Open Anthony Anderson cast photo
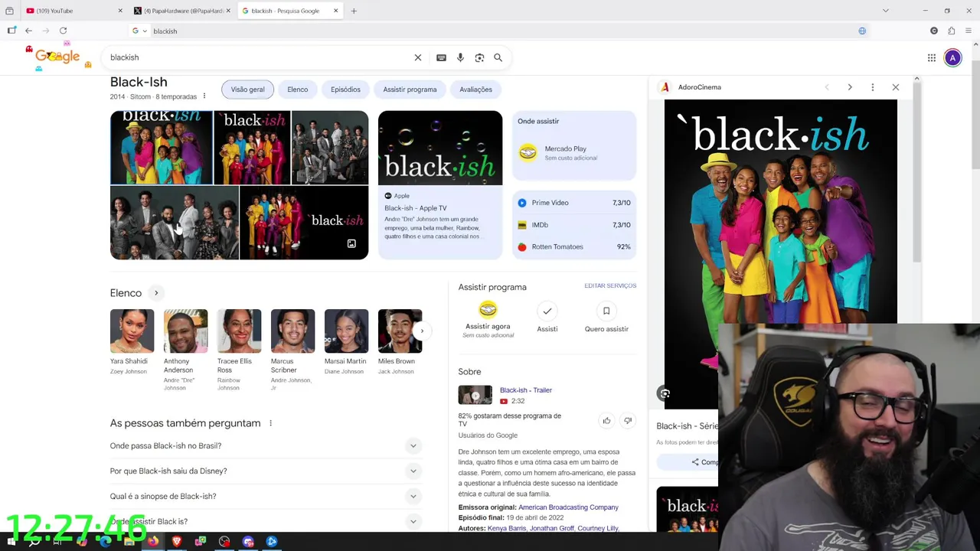980x551 pixels. click(x=185, y=331)
